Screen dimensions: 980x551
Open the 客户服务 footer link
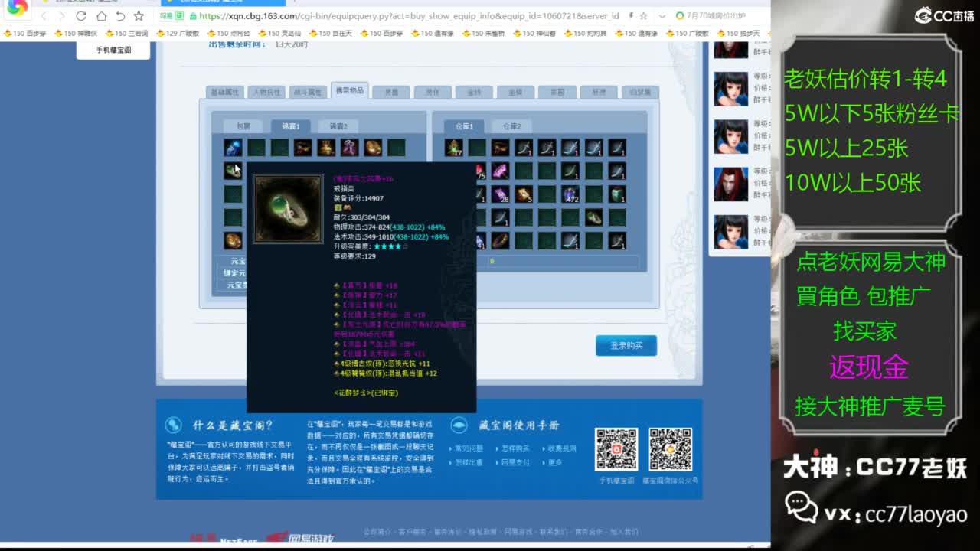(x=412, y=532)
